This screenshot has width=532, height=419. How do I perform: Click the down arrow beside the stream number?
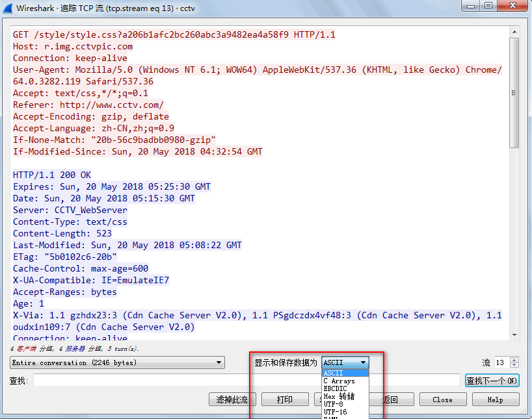point(513,365)
